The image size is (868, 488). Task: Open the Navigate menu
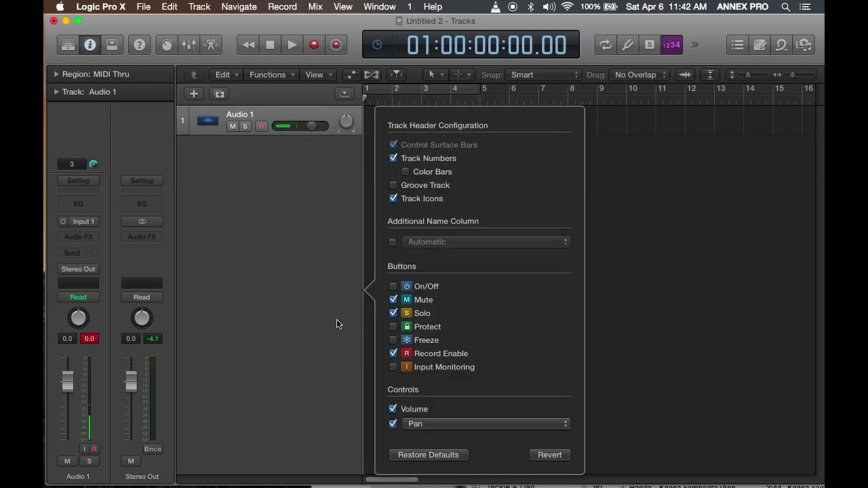pyautogui.click(x=239, y=7)
